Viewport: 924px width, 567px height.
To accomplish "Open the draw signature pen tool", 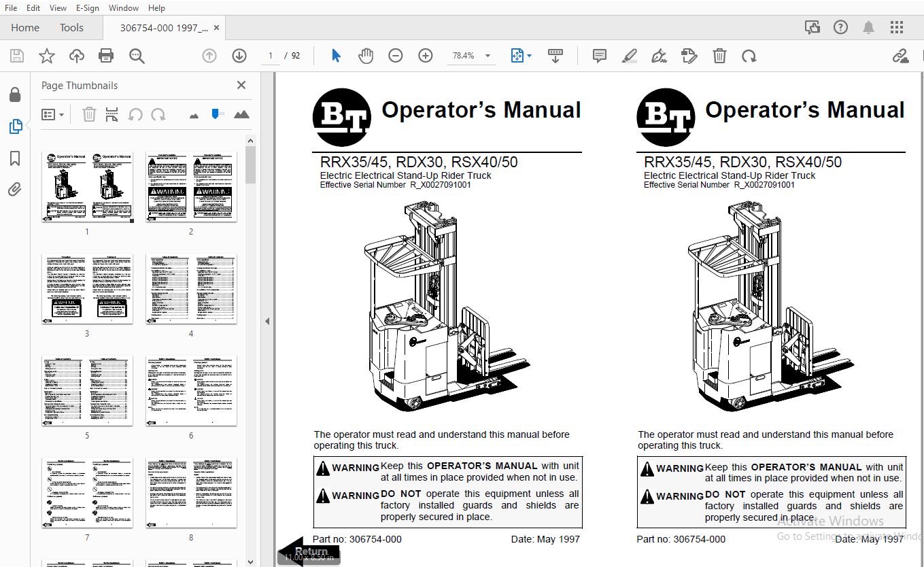I will pos(659,56).
